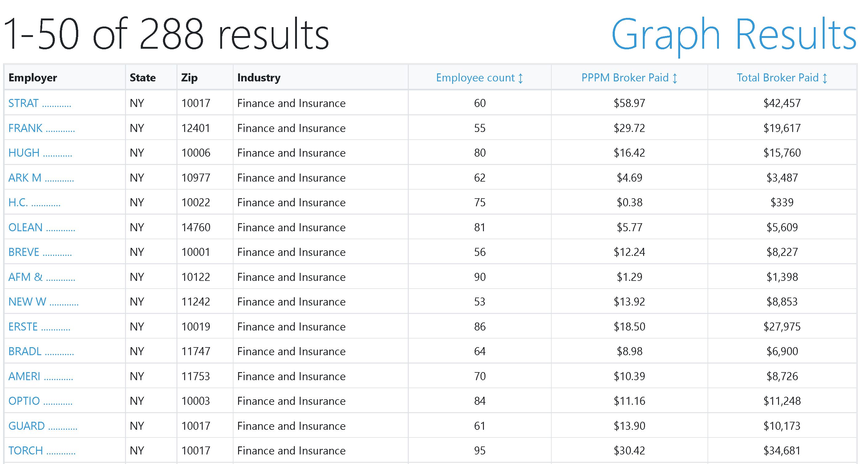Click the Total Broker Paid sort arrow
868x464 pixels.
(x=825, y=78)
